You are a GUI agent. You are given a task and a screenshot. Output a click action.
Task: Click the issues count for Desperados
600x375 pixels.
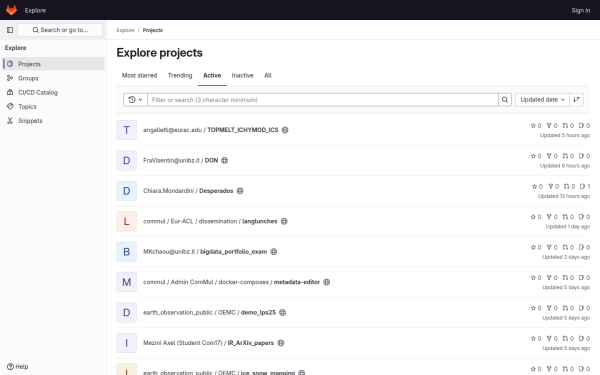(x=585, y=186)
